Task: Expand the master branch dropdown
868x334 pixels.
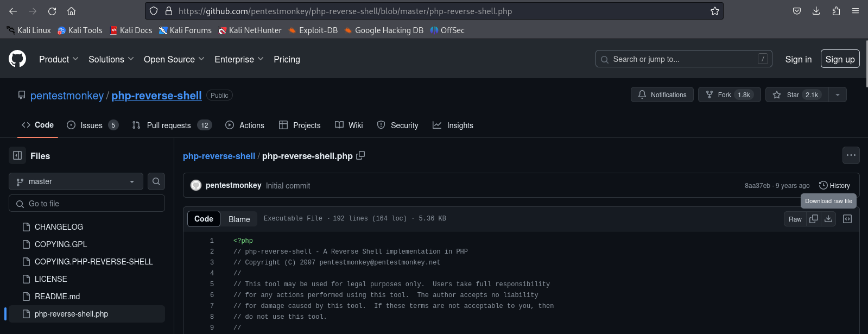Action: [76, 181]
